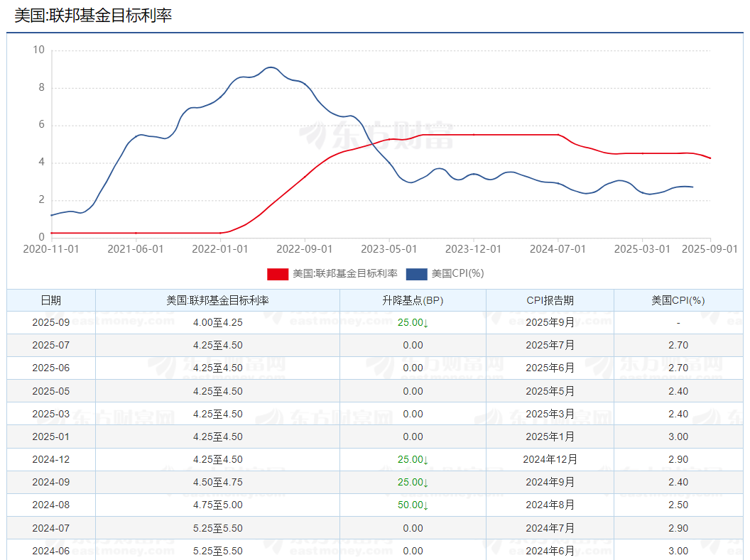
Task: Click x-axis label 2022-01-01
Action: pos(220,249)
